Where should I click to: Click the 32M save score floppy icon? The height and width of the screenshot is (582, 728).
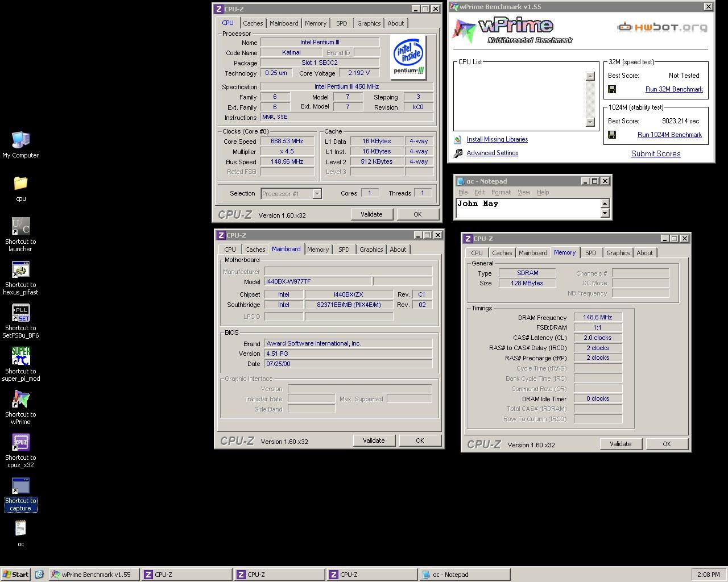612,89
